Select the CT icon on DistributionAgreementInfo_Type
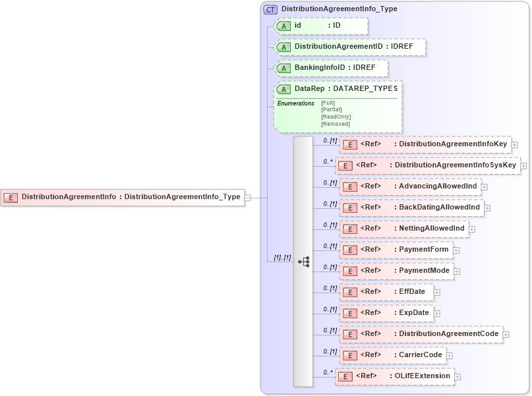Screen dimensions: 532x396 271,9
